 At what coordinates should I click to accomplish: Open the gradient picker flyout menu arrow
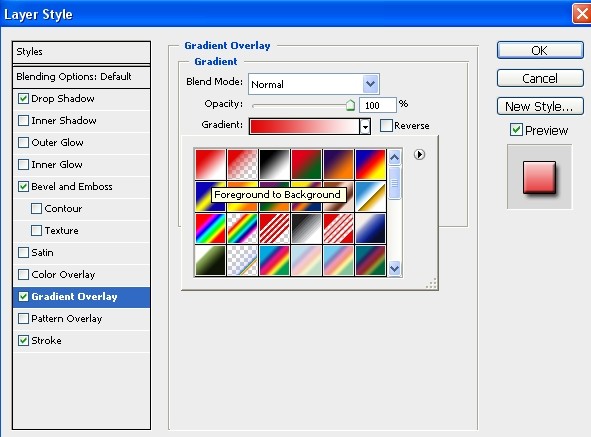click(x=419, y=154)
